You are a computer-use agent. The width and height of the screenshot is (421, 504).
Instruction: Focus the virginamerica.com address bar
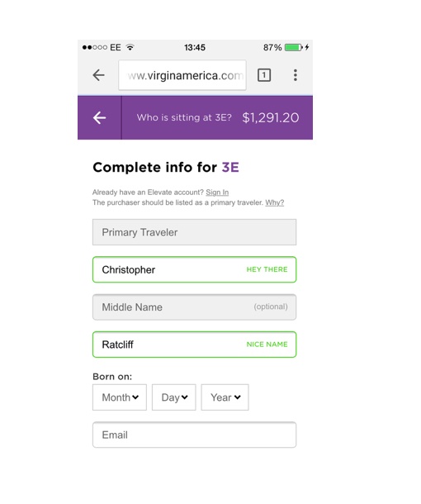(x=182, y=75)
